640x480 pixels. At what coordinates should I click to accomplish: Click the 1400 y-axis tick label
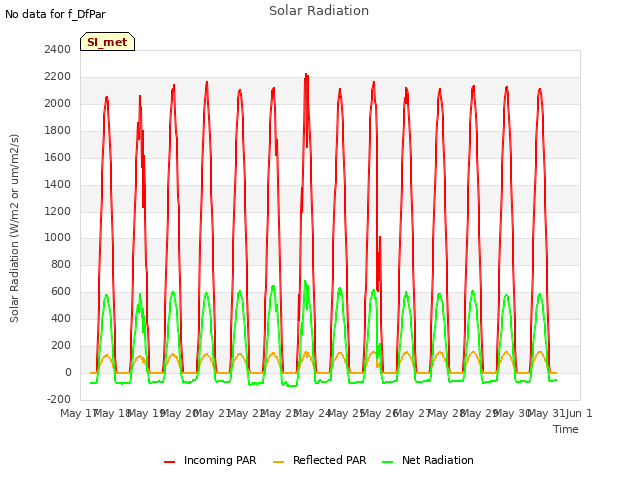coord(58,184)
